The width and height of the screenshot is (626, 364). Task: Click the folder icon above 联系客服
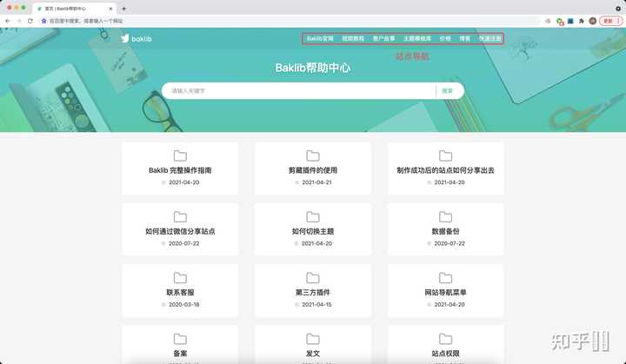click(180, 278)
